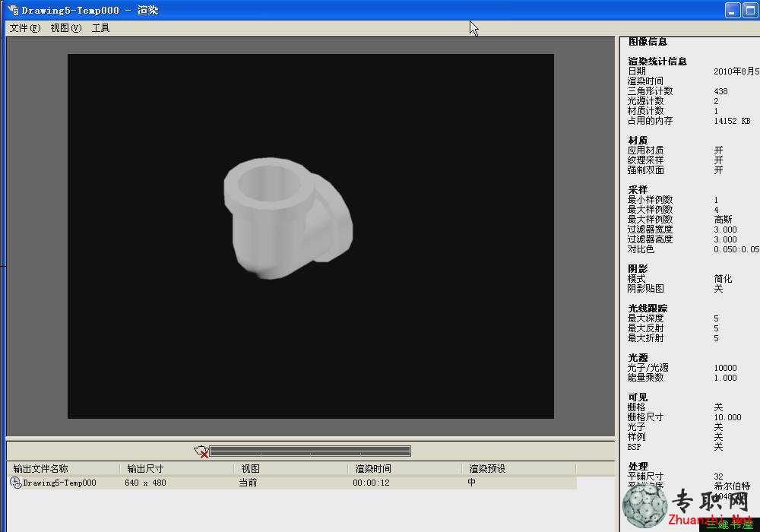Click the render window title bar icon

click(13, 10)
